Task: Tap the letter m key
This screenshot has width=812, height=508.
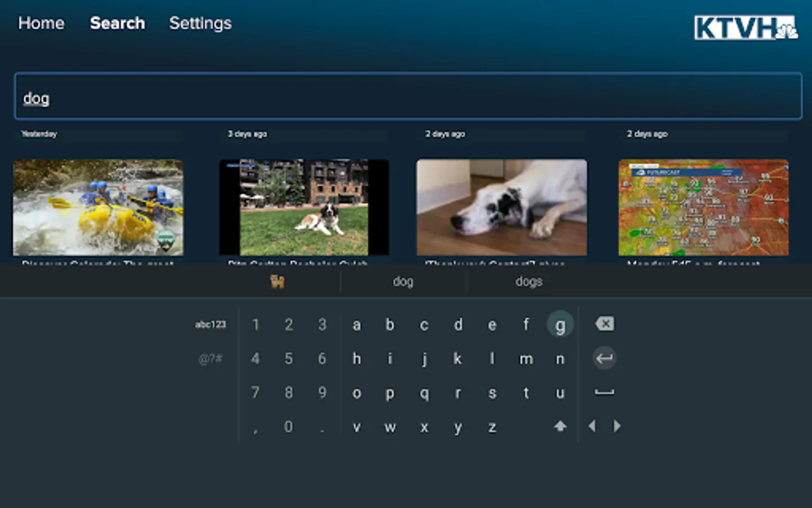Action: pyautogui.click(x=526, y=359)
